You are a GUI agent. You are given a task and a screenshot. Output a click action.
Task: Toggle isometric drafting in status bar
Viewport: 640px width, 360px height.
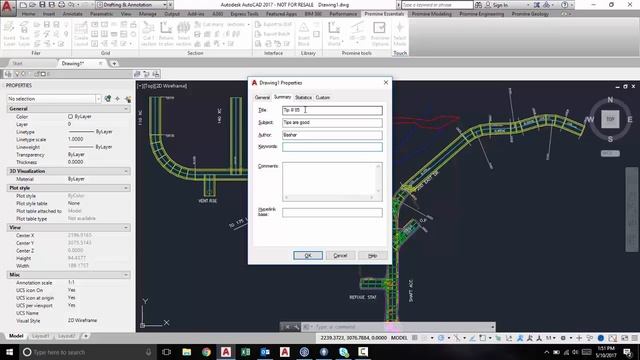point(457,338)
